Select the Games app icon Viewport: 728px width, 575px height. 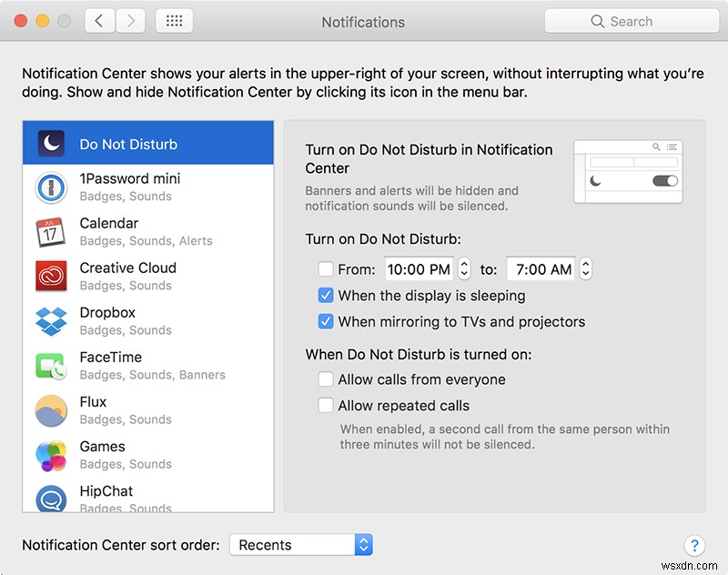50,454
